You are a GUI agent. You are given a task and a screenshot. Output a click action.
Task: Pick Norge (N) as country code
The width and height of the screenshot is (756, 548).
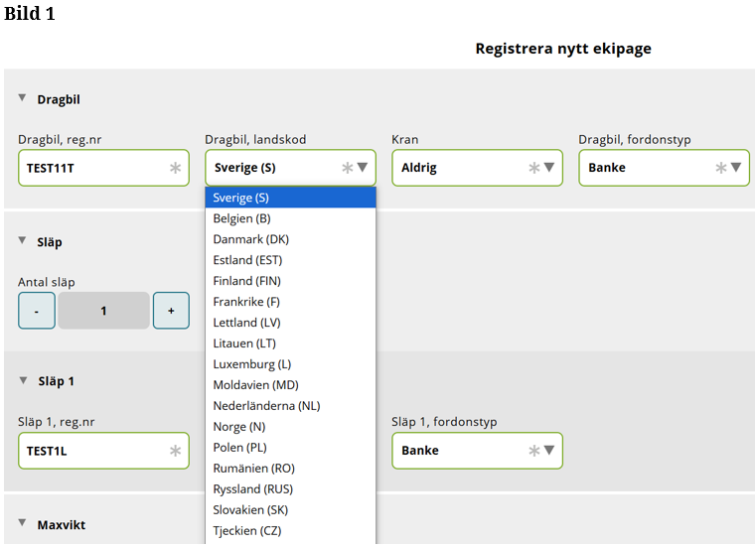tap(290, 427)
